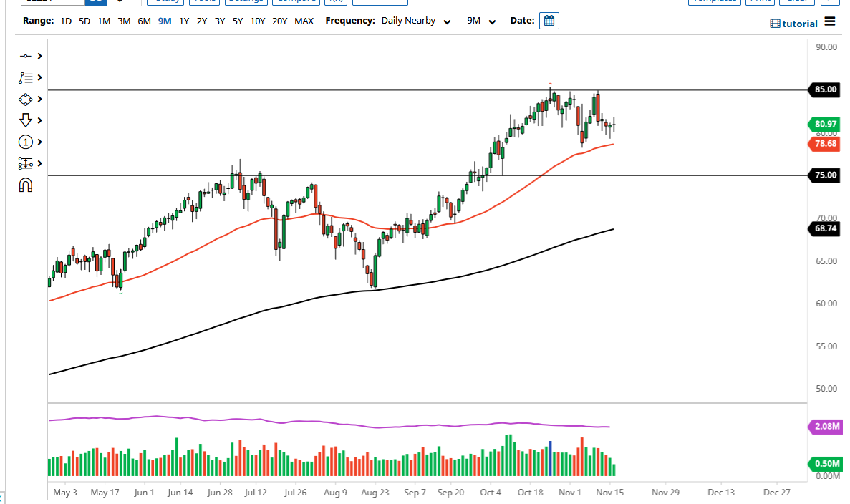Open the sliders adjustment tool
The width and height of the screenshot is (850, 504).
pos(24,163)
